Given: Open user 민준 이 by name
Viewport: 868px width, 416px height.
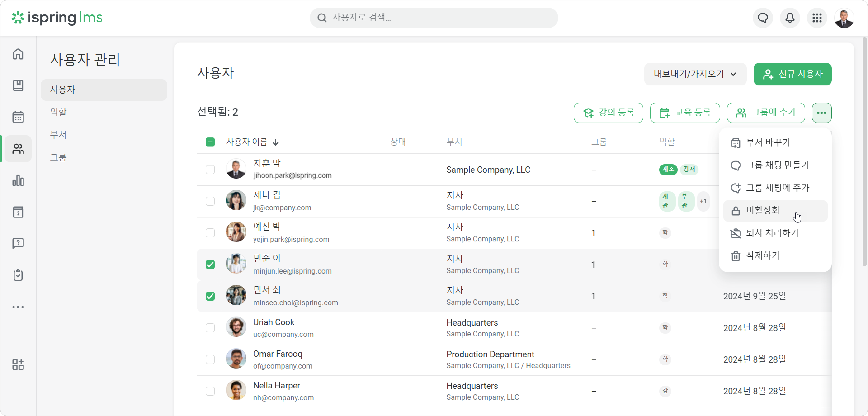Looking at the screenshot, I should point(267,258).
